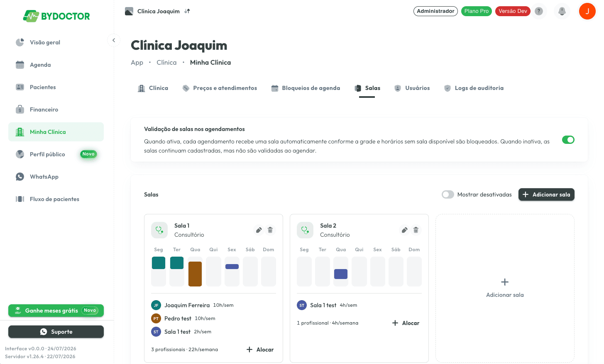This screenshot has height=364, width=604.
Task: Enable Mostrar desativadas toggle
Action: tap(448, 194)
